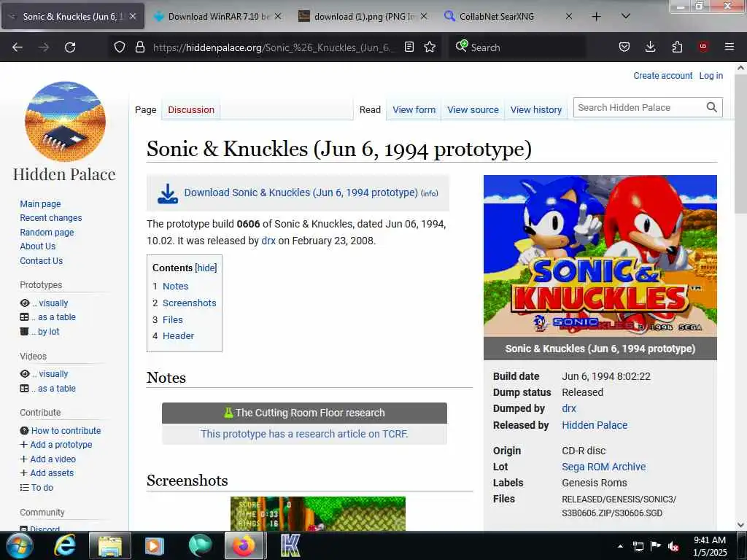
Task: Open the Pocket save icon
Action: click(624, 47)
